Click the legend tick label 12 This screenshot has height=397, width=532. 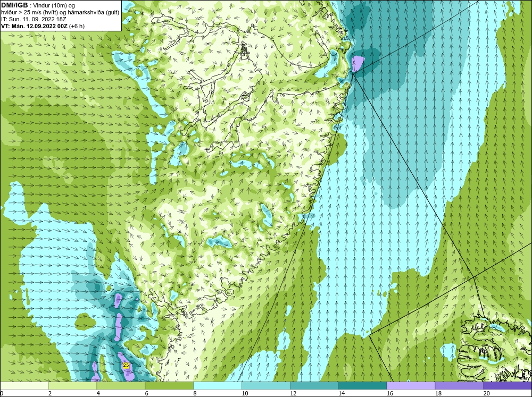point(293,393)
